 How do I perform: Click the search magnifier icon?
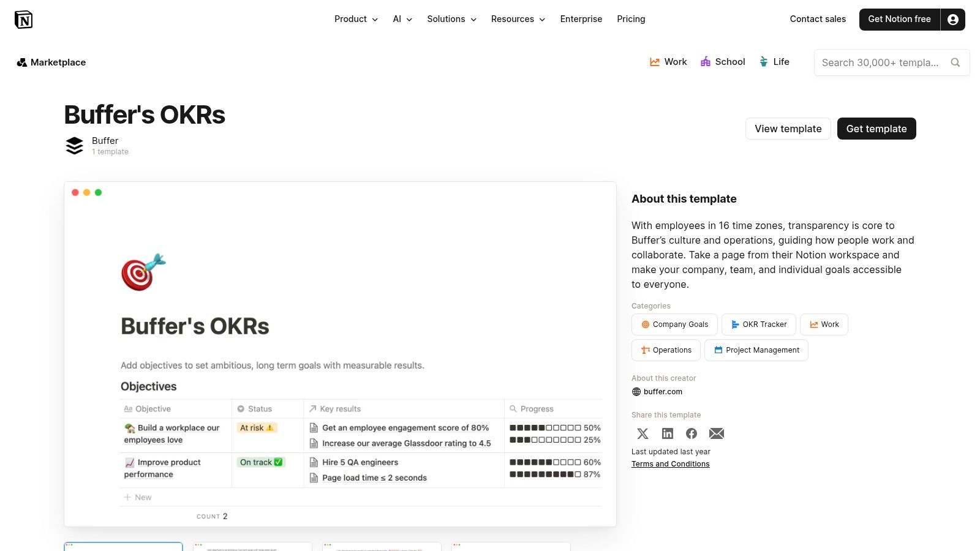(x=955, y=62)
